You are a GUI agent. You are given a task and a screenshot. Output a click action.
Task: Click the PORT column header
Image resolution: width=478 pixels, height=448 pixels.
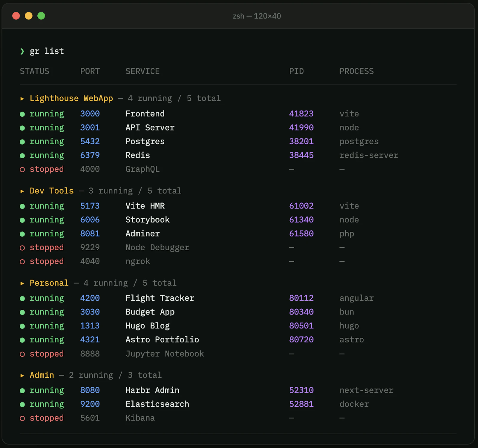tap(90, 71)
